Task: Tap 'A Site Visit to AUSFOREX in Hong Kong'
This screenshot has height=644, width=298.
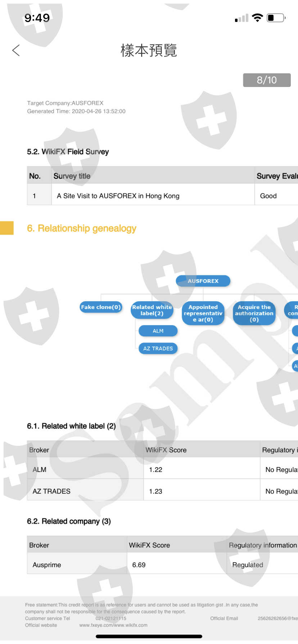Action: click(118, 196)
